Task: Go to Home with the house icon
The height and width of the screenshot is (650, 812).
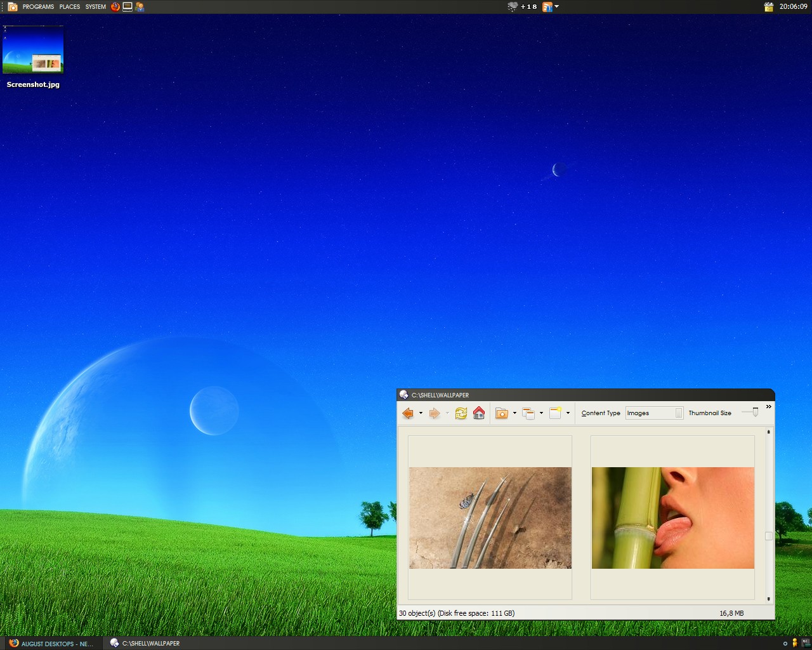Action: (x=479, y=413)
